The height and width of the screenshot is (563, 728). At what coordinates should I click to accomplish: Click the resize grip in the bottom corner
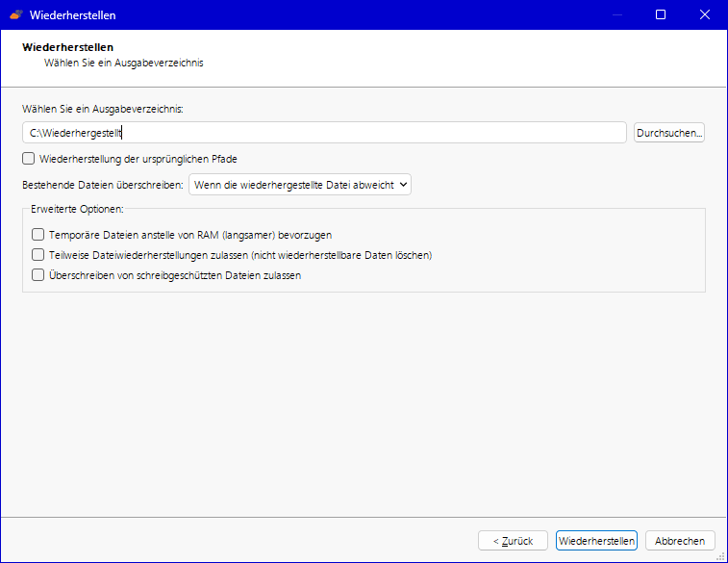[x=721, y=556]
